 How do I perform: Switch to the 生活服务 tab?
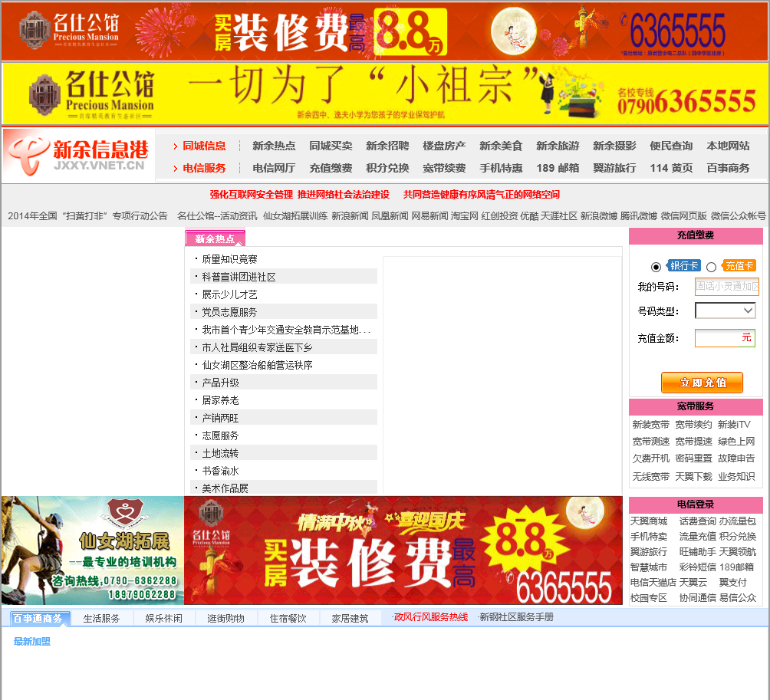coord(102,619)
